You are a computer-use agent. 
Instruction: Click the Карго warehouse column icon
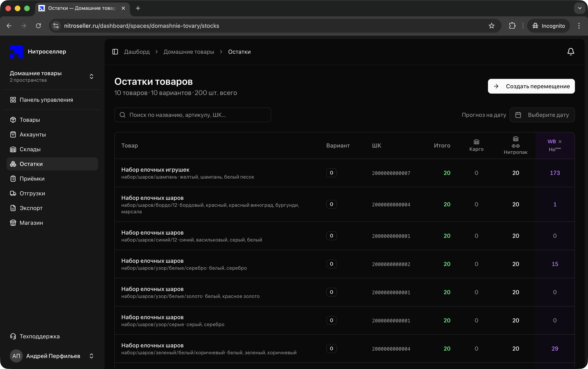pos(476,142)
